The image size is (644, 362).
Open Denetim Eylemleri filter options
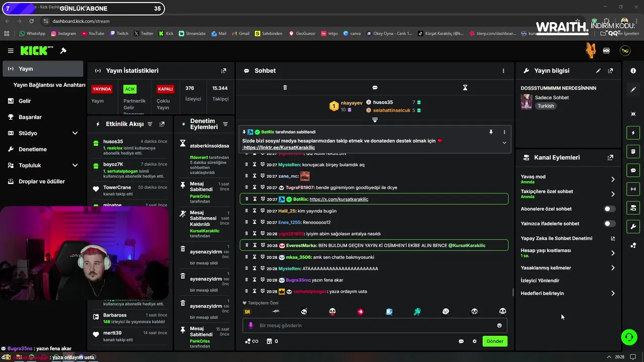(x=225, y=124)
